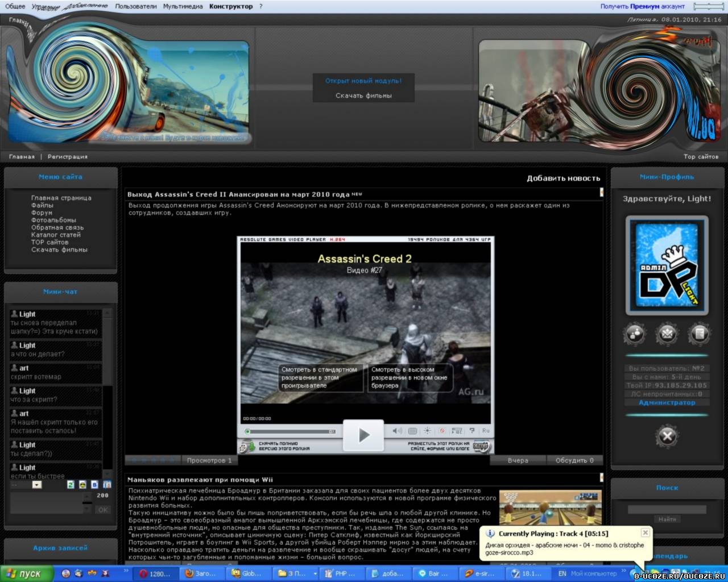Open the smiley picker in mini-chat

tap(83, 485)
